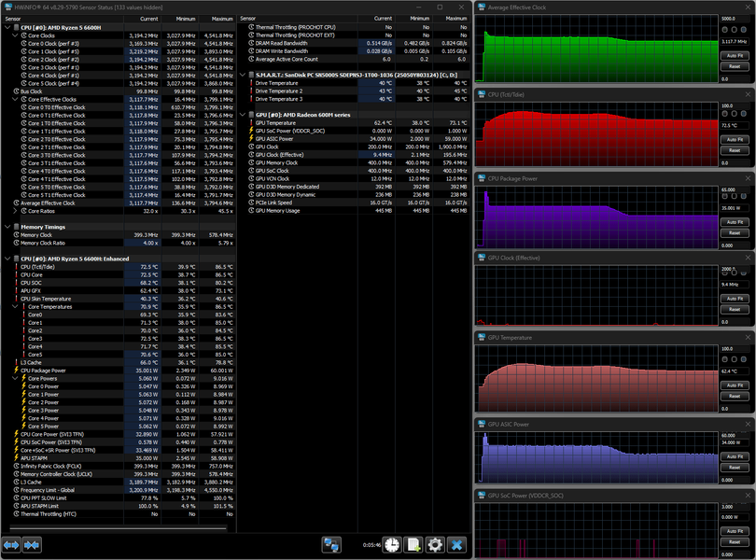Select the highlighted right toggle in Average Effective Clock graph
Screen dimensions: 756x560
tap(744, 30)
